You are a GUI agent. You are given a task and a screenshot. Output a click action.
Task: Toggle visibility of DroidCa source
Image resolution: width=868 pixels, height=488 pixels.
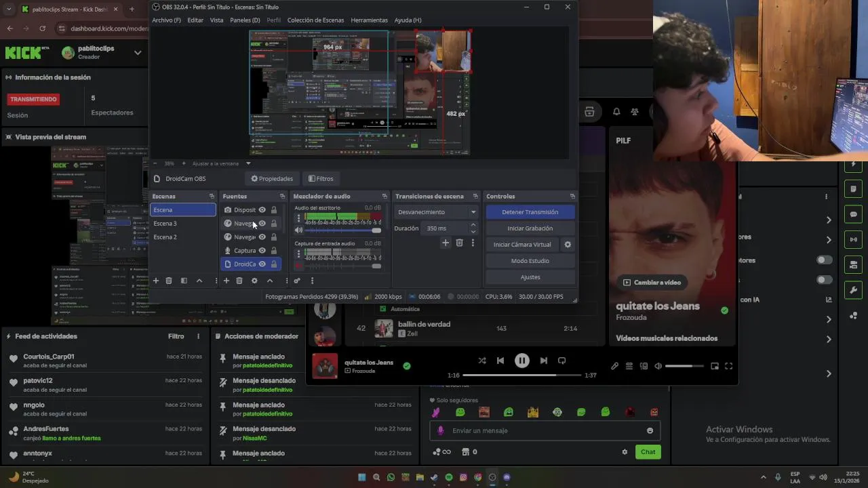(x=262, y=264)
